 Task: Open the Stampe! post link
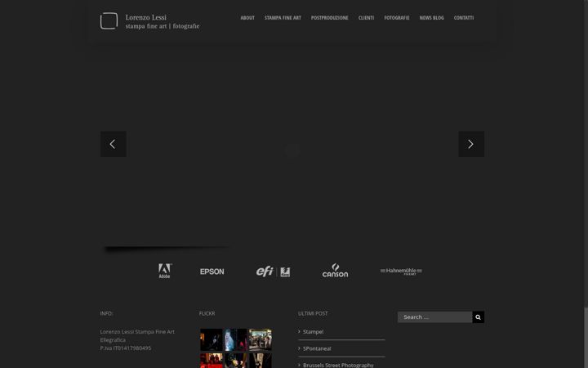313,331
